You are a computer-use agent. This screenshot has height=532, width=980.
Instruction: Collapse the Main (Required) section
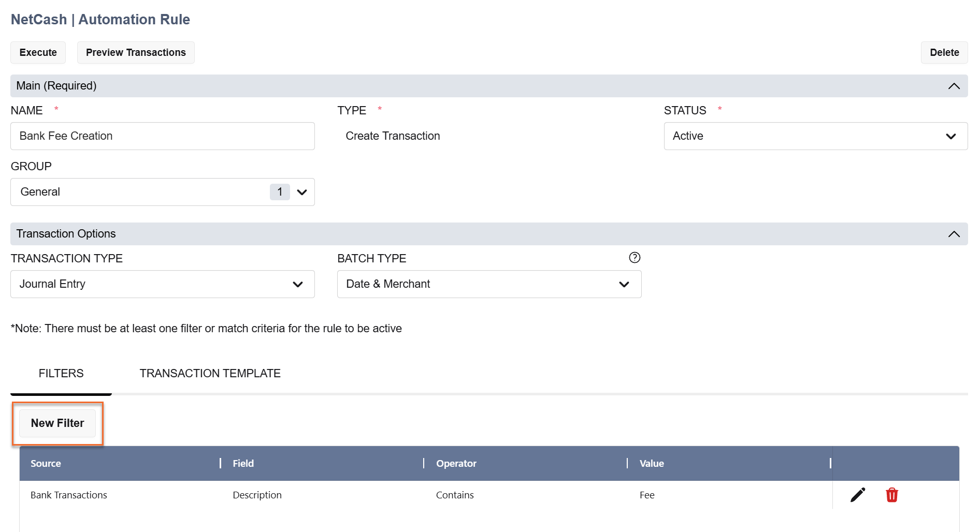tap(954, 86)
